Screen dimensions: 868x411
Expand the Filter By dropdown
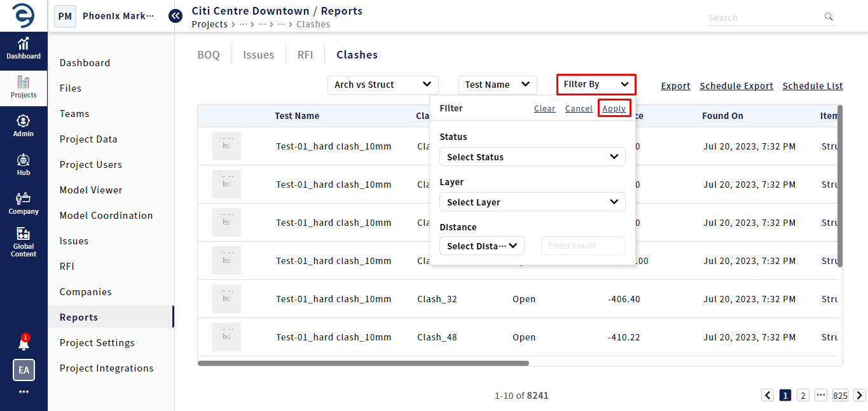point(596,84)
